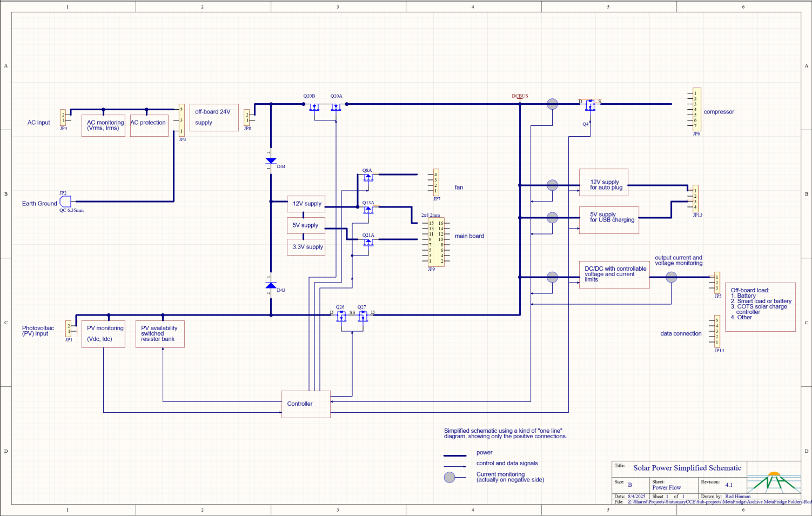Click the "AC input" label

pyautogui.click(x=39, y=123)
